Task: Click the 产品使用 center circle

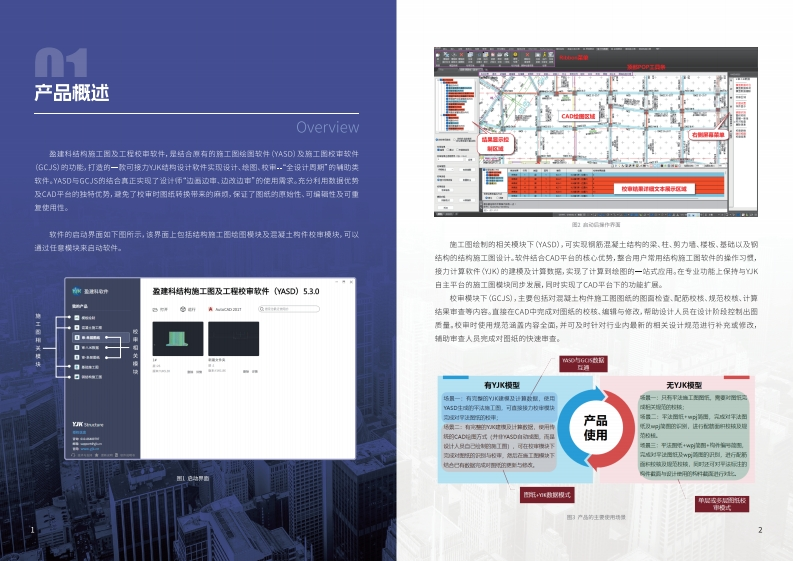Action: [595, 427]
